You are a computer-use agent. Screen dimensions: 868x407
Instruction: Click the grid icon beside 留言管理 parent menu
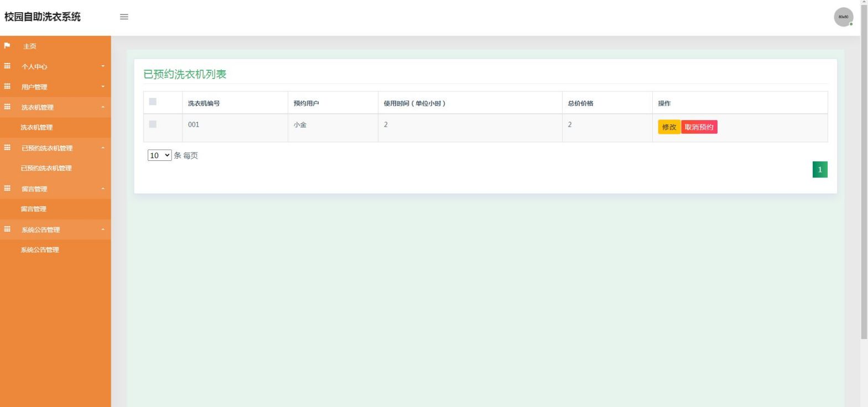click(x=7, y=189)
